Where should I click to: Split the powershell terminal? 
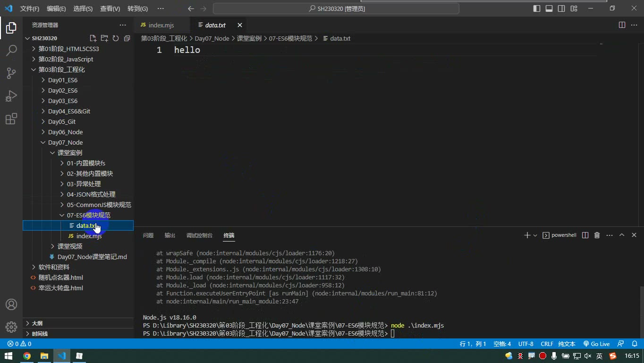tap(585, 235)
